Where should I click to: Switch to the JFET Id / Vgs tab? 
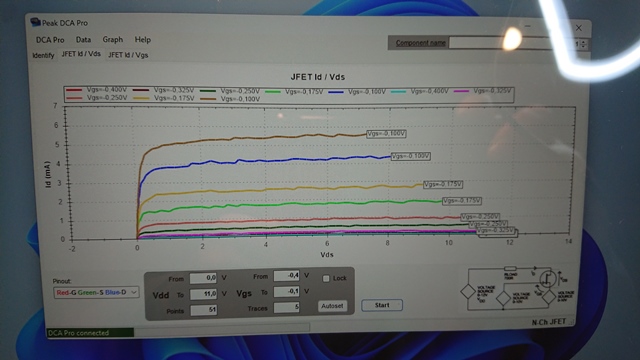[128, 55]
